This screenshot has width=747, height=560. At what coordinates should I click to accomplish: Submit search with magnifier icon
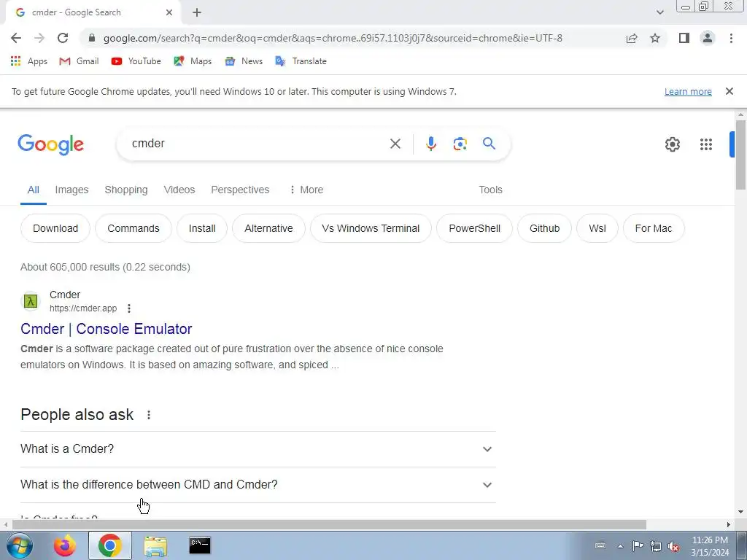click(x=489, y=144)
